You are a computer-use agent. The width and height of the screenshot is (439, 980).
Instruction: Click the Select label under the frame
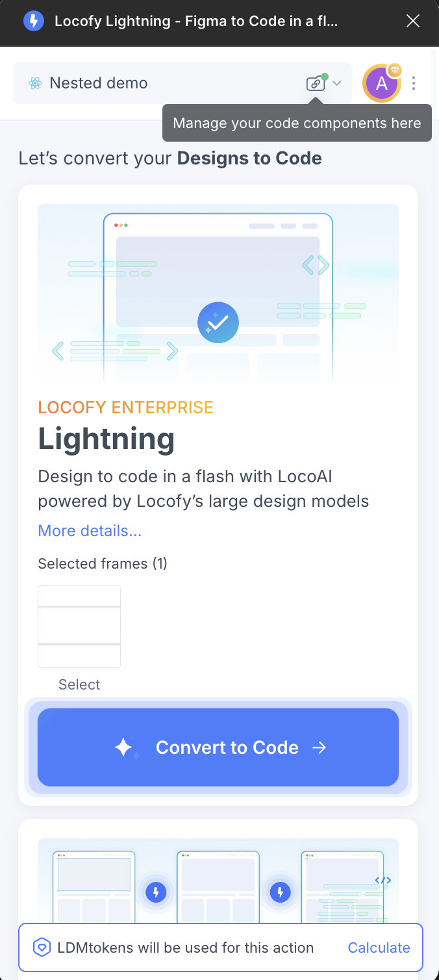[x=79, y=684]
